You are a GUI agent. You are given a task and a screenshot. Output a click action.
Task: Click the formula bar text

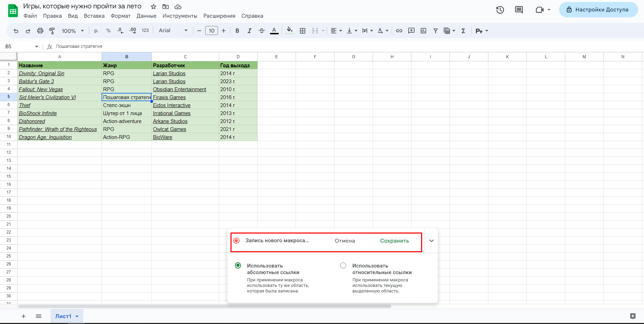point(79,46)
